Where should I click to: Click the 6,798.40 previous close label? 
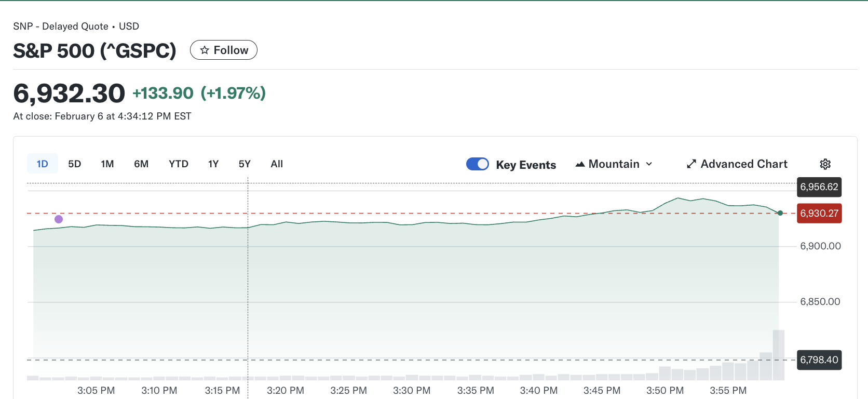coord(819,360)
